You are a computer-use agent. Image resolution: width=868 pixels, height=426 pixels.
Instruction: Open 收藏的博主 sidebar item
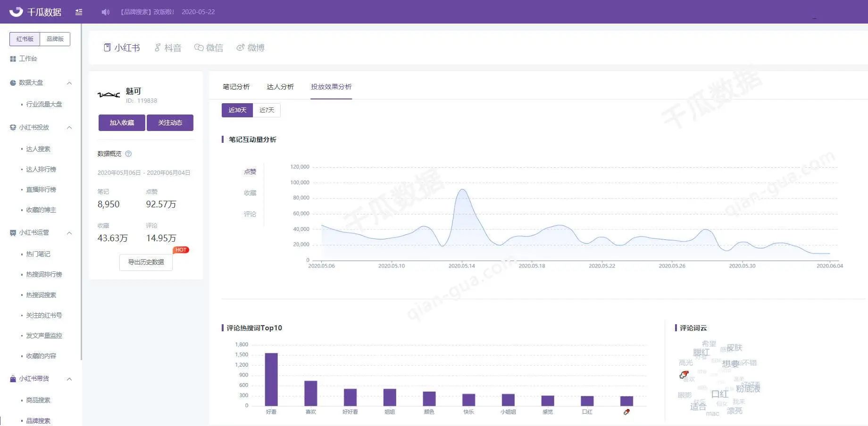pyautogui.click(x=41, y=210)
